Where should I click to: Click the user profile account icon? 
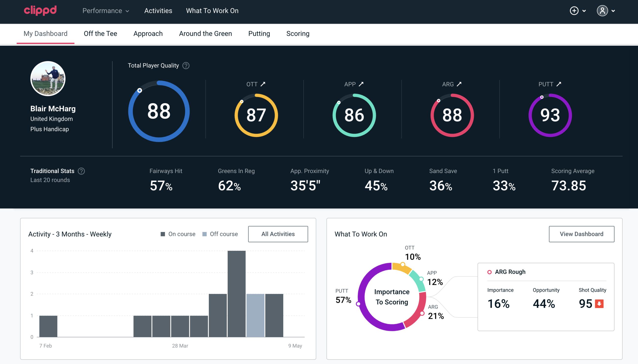tap(602, 11)
